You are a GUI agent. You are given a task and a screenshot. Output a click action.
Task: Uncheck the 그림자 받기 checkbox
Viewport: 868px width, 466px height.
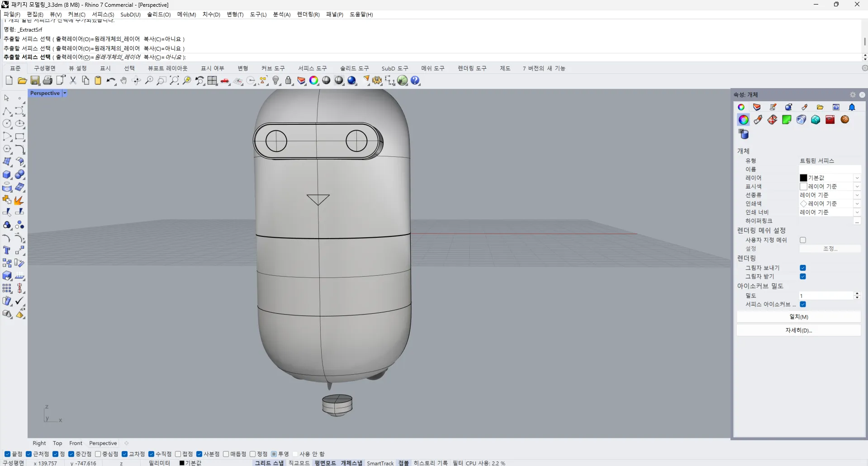[802, 276]
